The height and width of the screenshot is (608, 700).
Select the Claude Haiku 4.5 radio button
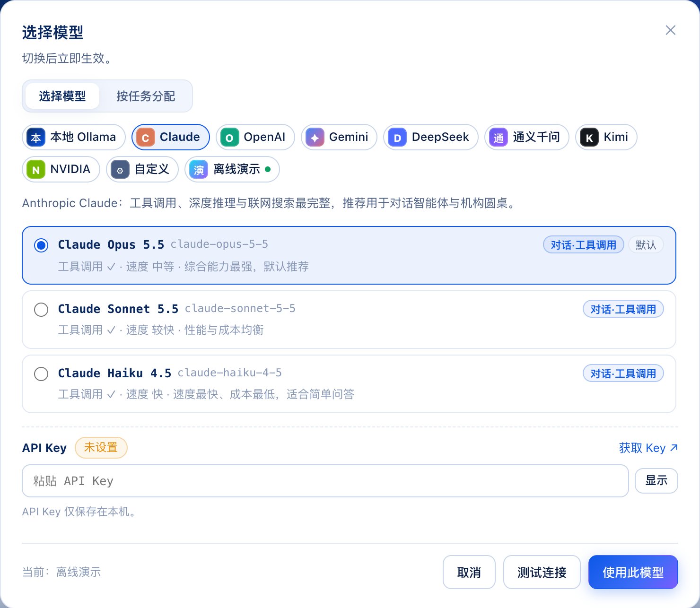41,374
